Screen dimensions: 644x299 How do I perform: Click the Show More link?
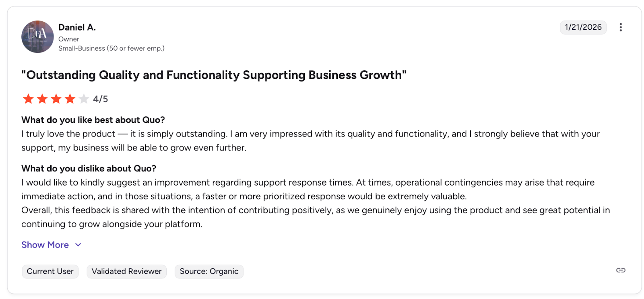click(x=45, y=245)
